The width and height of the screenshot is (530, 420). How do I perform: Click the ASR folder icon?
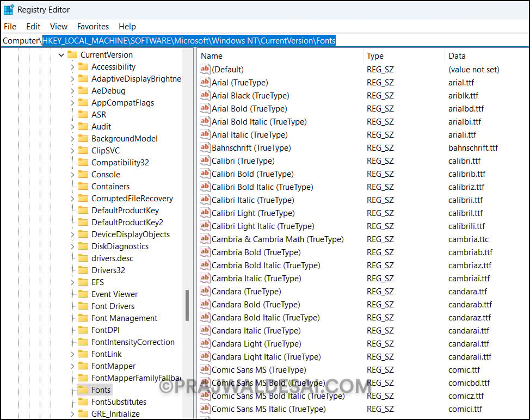coord(83,115)
